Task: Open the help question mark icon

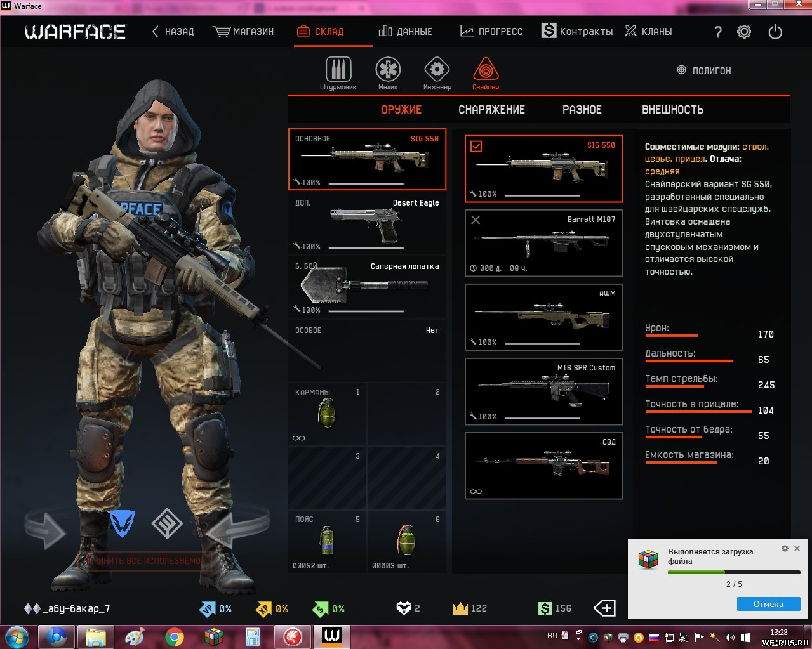Action: pos(718,32)
